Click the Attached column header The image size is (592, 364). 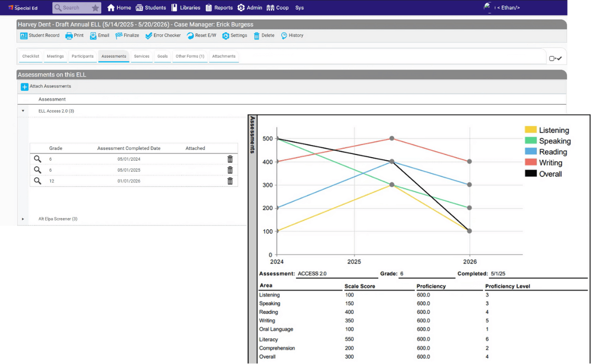pos(195,148)
